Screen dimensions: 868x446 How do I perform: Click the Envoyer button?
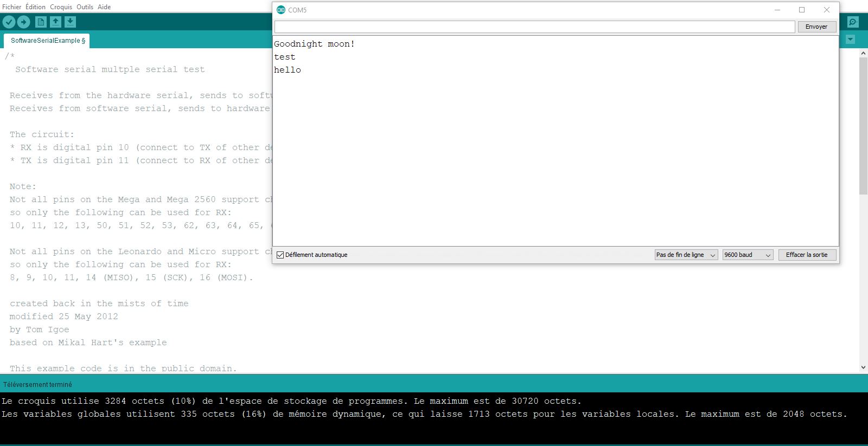(816, 27)
